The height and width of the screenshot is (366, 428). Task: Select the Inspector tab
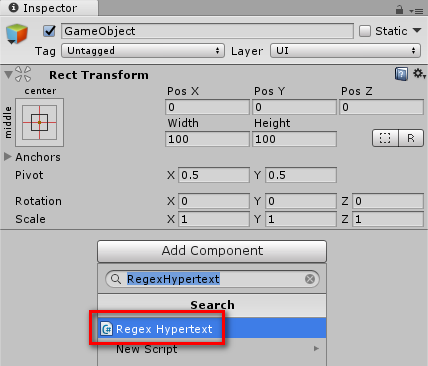(x=49, y=8)
